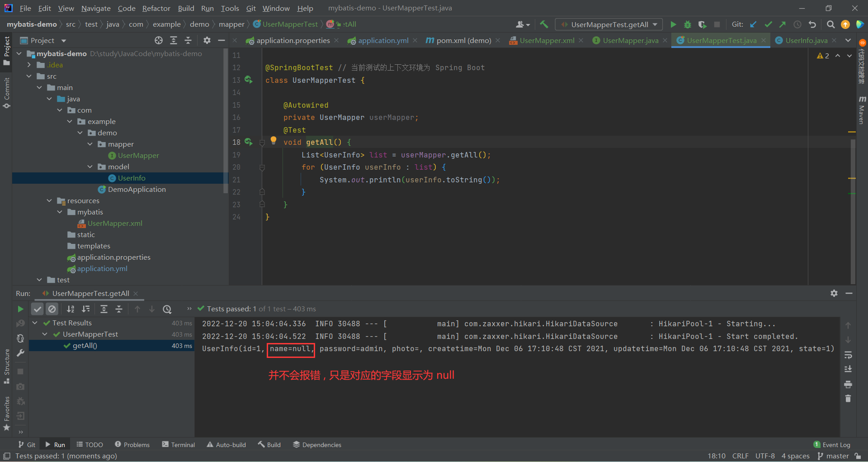Toggle the Commit side tool window
The width and height of the screenshot is (868, 462).
click(x=6, y=93)
